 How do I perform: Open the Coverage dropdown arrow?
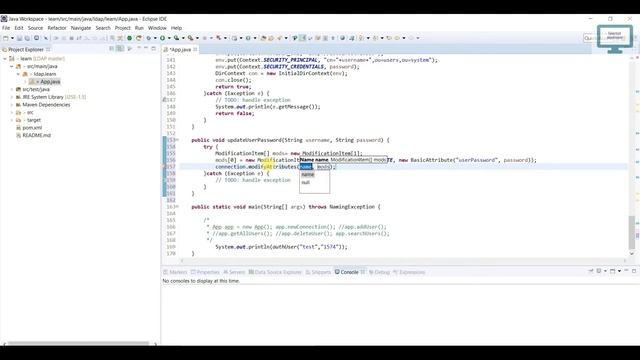tap(183, 38)
